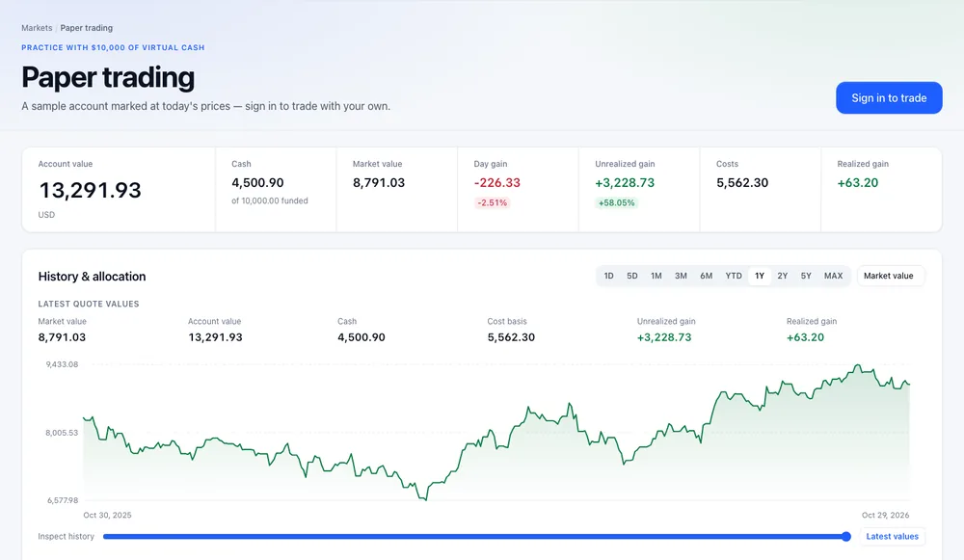The width and height of the screenshot is (964, 560).
Task: Switch chart range to 3M
Action: click(x=681, y=276)
